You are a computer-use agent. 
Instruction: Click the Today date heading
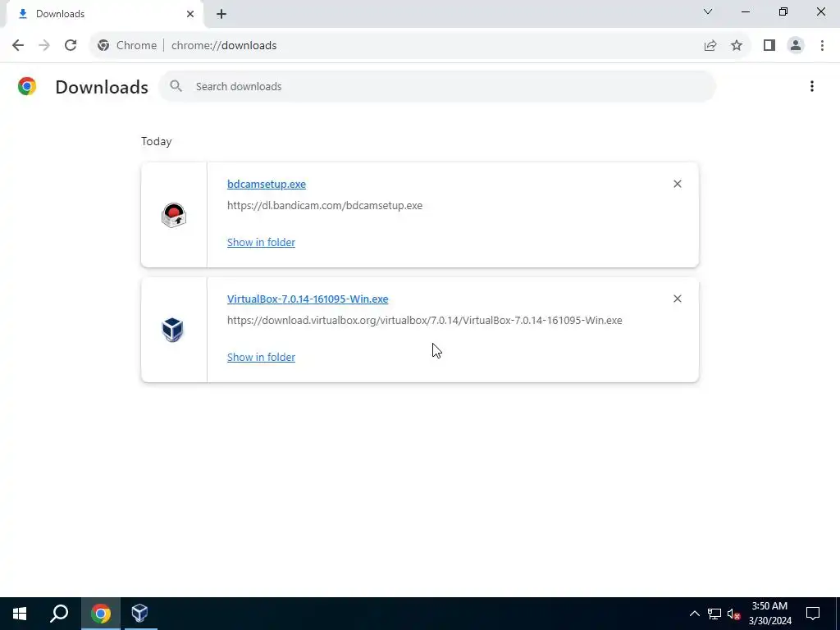pyautogui.click(x=157, y=141)
